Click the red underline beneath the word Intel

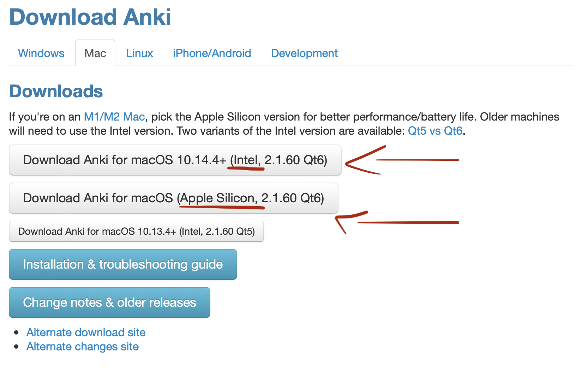tap(246, 169)
